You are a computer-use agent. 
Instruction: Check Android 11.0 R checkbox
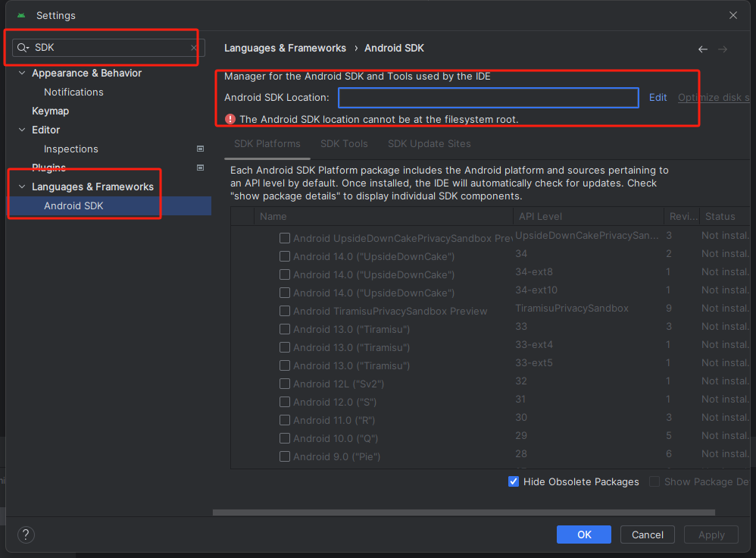285,420
